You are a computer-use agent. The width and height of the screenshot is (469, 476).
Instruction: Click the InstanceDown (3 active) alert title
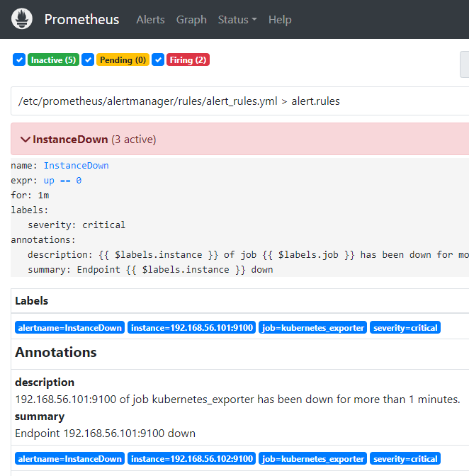tap(94, 140)
